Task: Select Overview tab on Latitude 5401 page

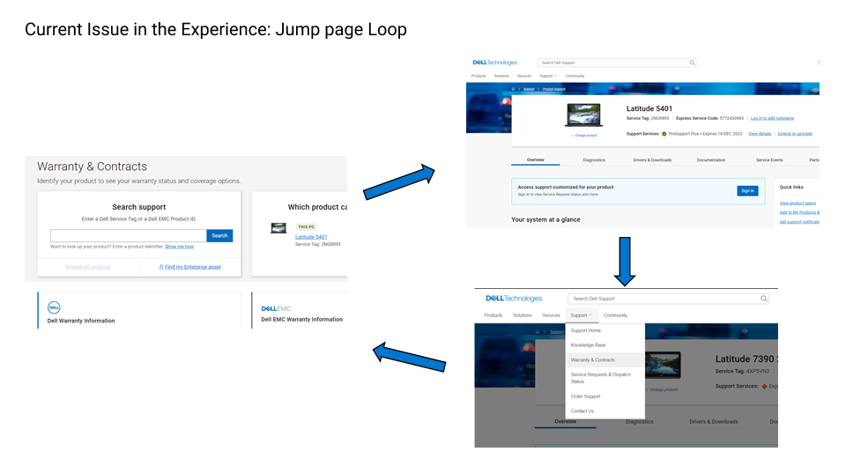Action: tap(535, 160)
